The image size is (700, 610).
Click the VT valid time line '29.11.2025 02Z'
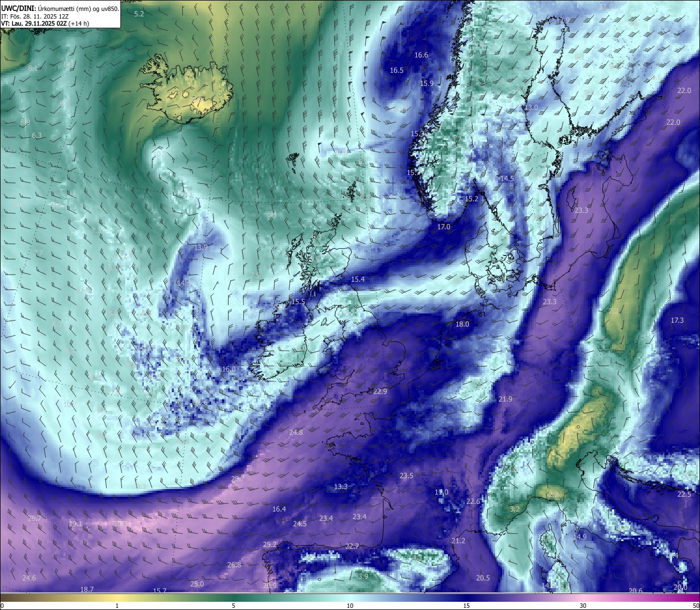46,24
